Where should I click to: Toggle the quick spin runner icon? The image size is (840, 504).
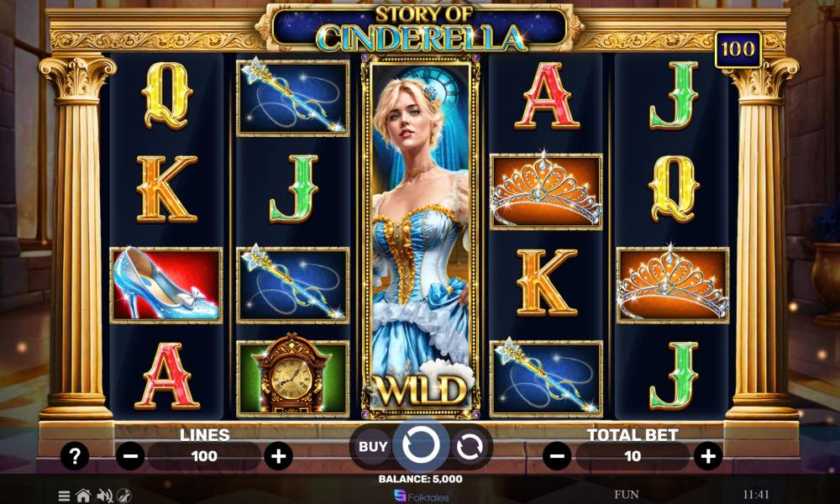point(123,496)
